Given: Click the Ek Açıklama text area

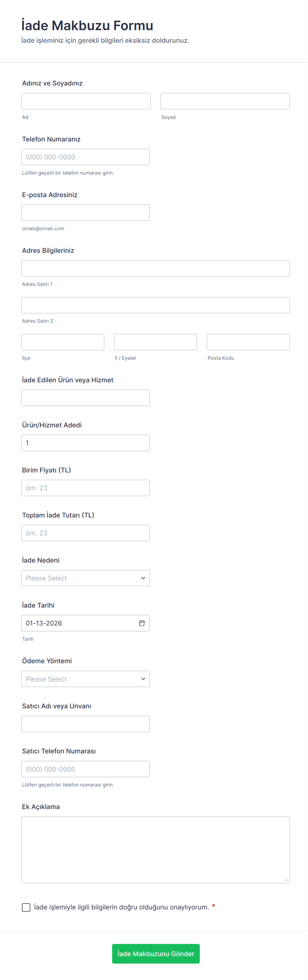Looking at the screenshot, I should (x=156, y=849).
